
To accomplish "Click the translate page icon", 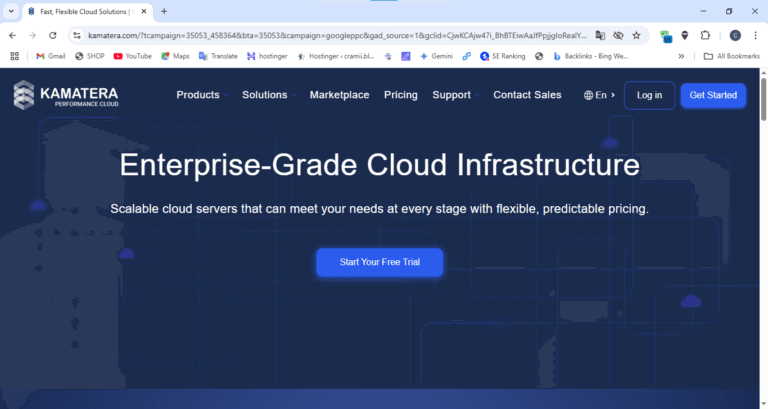I will [x=600, y=35].
